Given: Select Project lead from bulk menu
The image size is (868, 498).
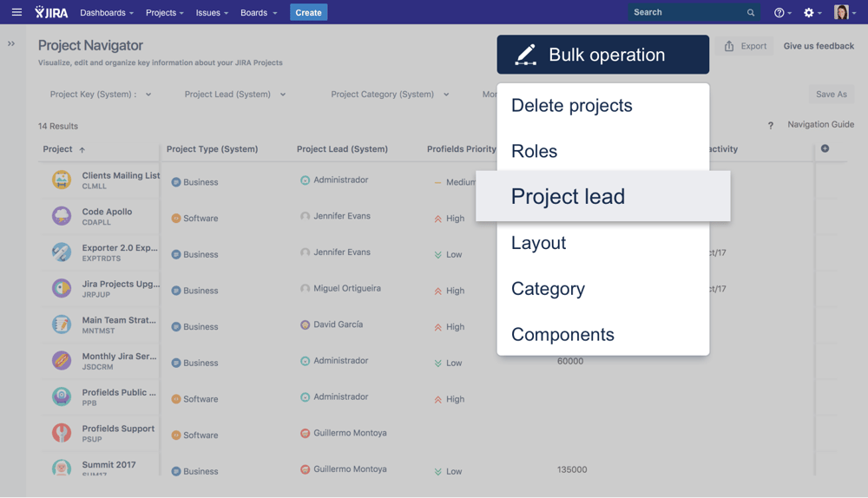Looking at the screenshot, I should (x=603, y=196).
